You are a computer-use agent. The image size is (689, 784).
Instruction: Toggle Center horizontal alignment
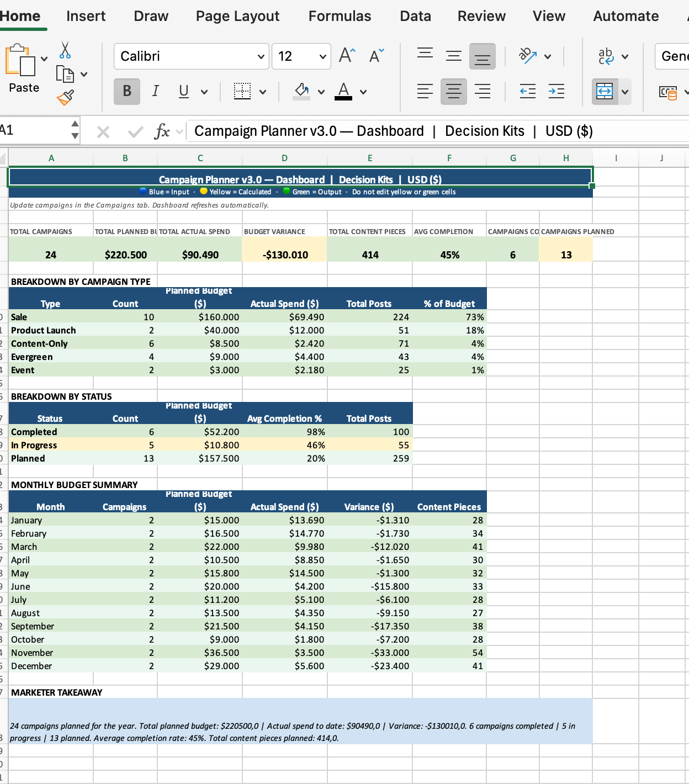[453, 91]
